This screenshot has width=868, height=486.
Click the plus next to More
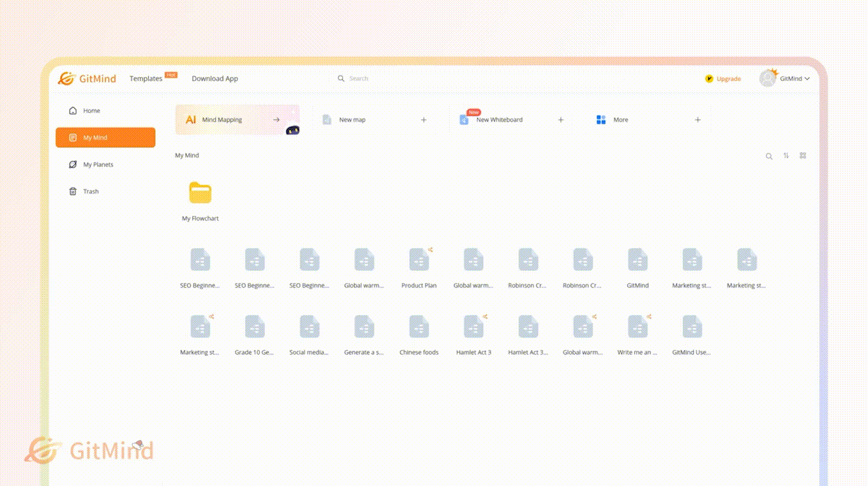[x=698, y=120]
